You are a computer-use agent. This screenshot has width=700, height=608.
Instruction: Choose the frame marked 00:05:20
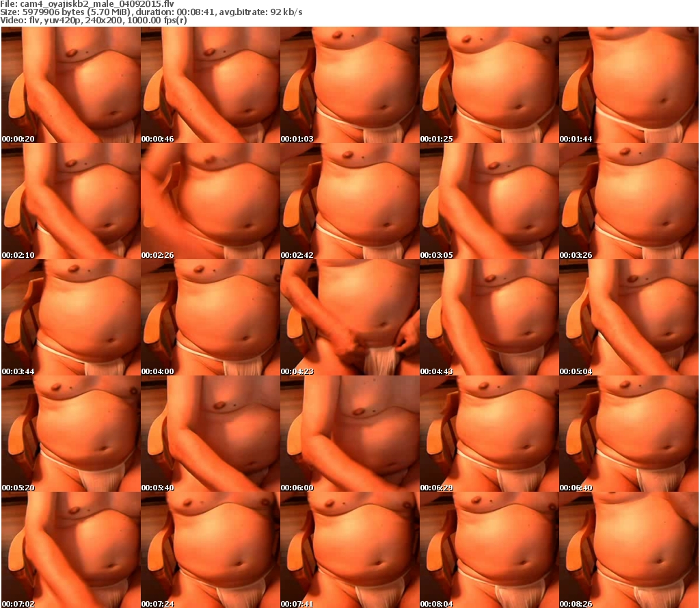coord(71,434)
